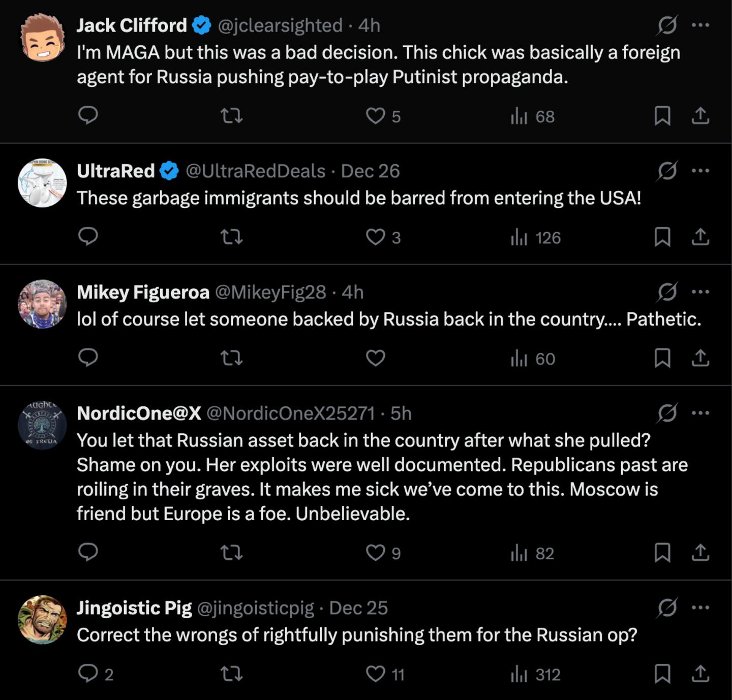732x700 pixels.
Task: Like Mikey Figueroa's post
Action: tap(375, 358)
